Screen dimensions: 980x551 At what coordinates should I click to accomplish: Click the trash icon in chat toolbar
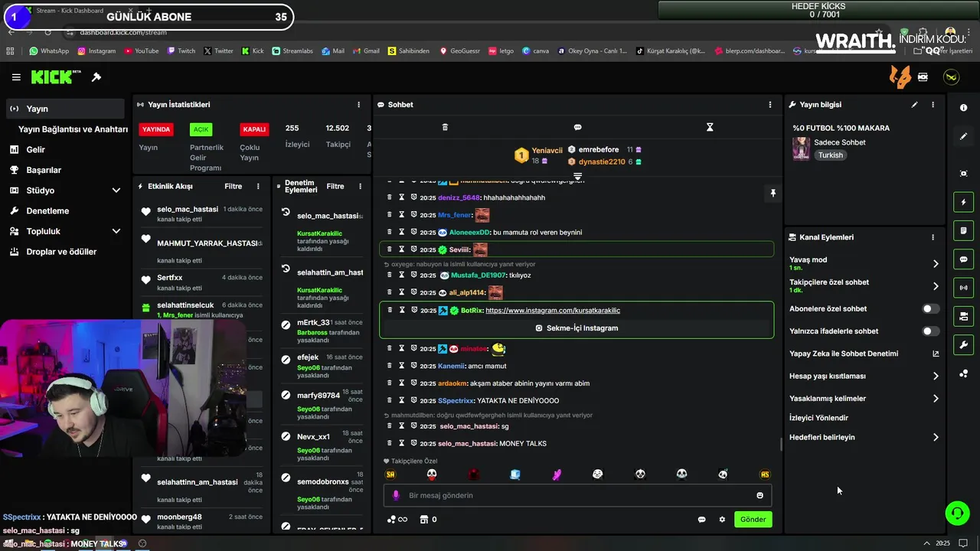point(445,127)
